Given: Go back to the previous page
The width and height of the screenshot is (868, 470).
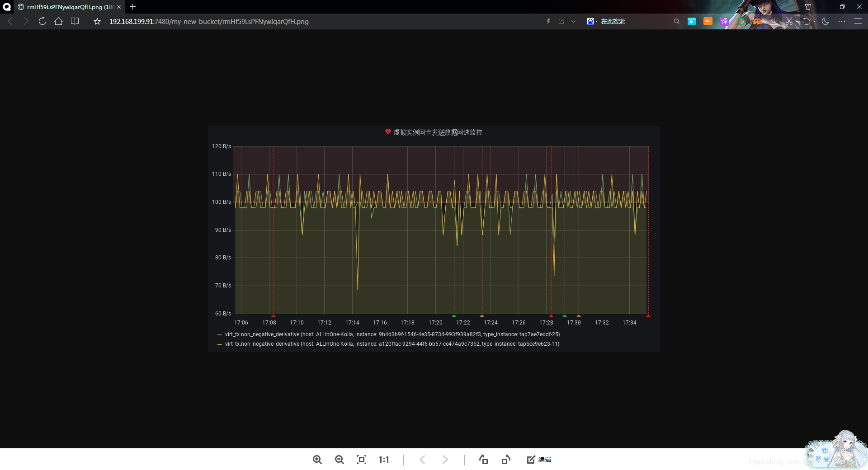Looking at the screenshot, I should click(x=10, y=21).
